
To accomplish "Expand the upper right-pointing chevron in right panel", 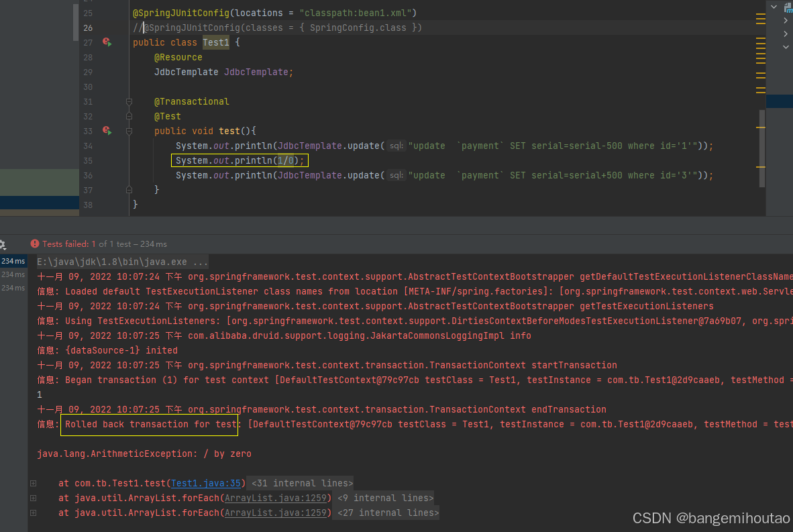I will tap(786, 20).
